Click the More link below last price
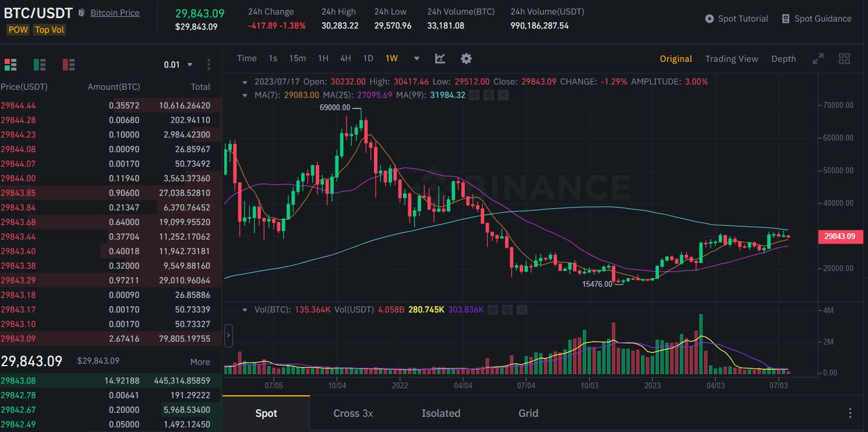Image resolution: width=868 pixels, height=432 pixels. 200,362
